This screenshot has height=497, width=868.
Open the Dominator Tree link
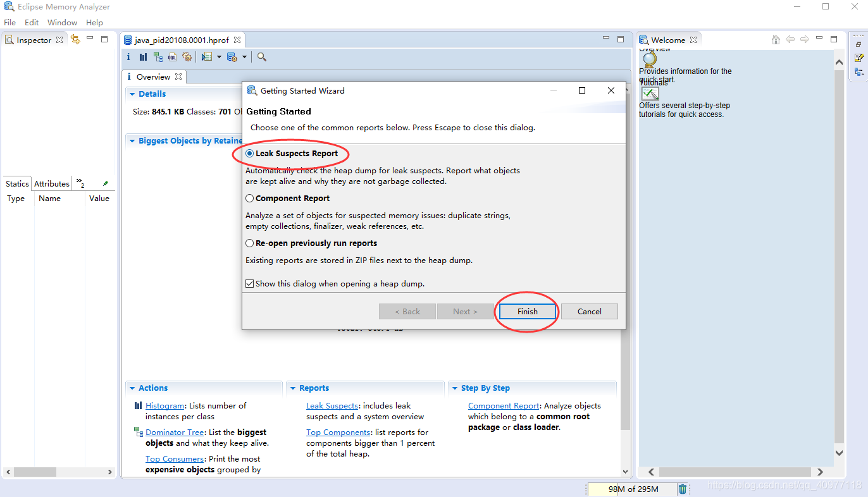175,433
